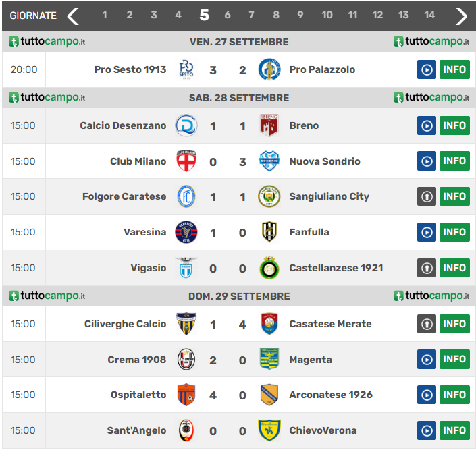The height and width of the screenshot is (450, 476).
Task: Open the Casatese Merate team page
Action: [330, 324]
